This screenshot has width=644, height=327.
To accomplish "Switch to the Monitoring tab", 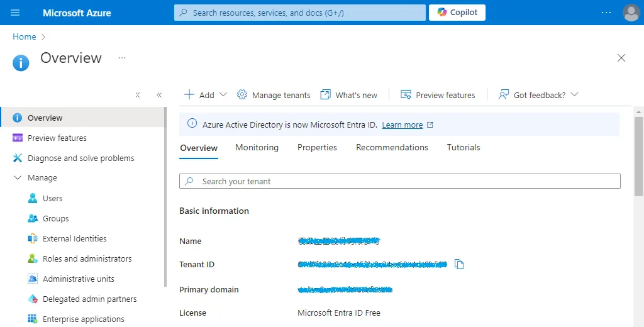I will tap(257, 148).
